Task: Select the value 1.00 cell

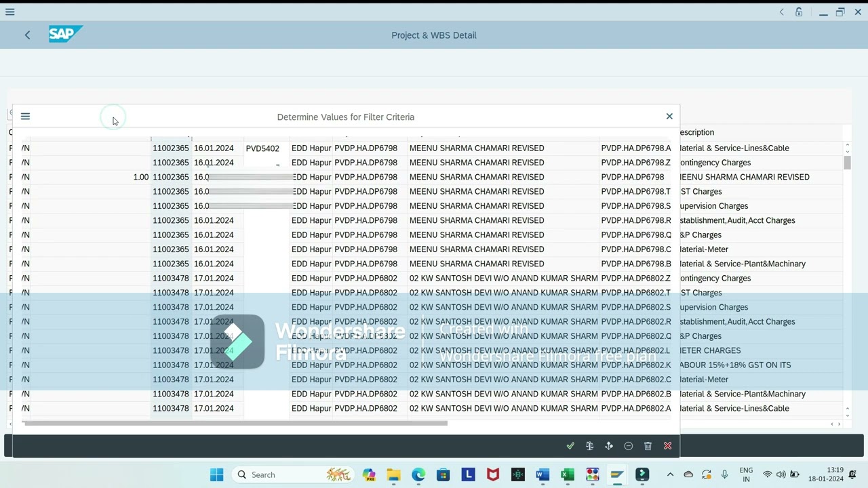Action: coord(90,177)
